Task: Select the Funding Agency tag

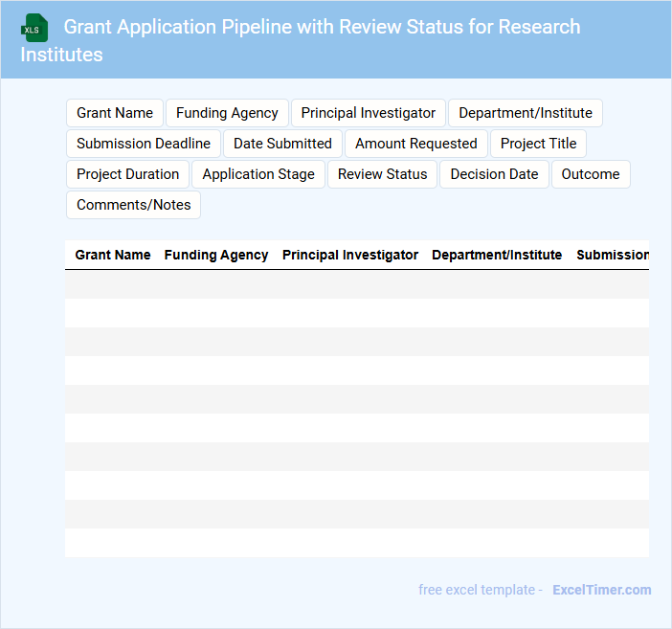Action: (x=227, y=113)
